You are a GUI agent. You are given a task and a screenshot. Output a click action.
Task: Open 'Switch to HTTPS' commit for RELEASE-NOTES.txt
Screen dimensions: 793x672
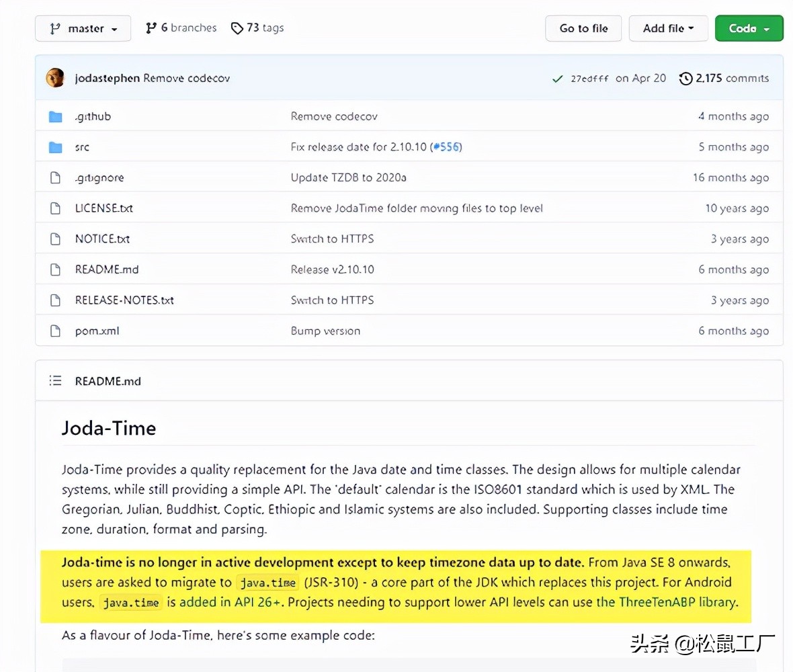332,300
